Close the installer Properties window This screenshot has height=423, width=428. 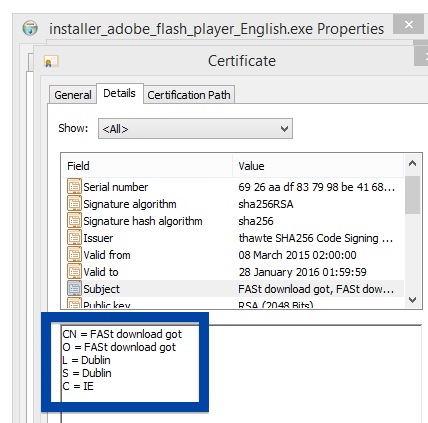tap(409, 24)
